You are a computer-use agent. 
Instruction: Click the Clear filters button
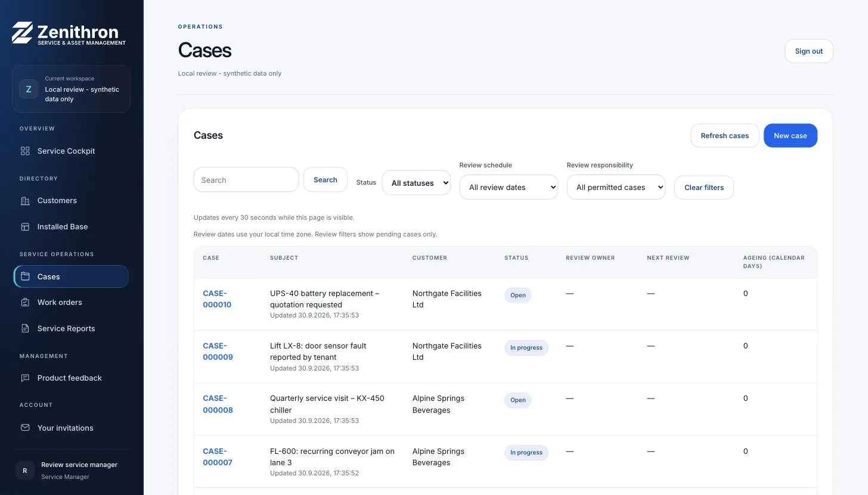click(704, 187)
